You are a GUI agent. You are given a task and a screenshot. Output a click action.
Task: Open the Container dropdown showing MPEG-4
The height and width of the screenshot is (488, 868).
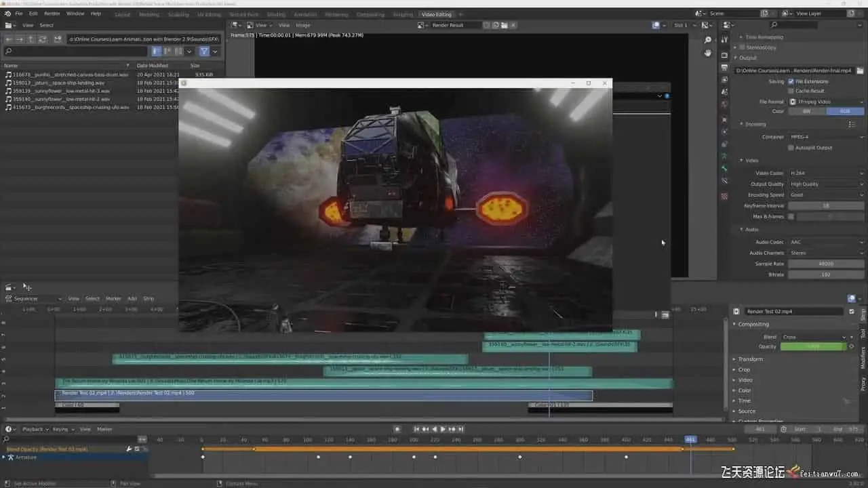pyautogui.click(x=826, y=137)
